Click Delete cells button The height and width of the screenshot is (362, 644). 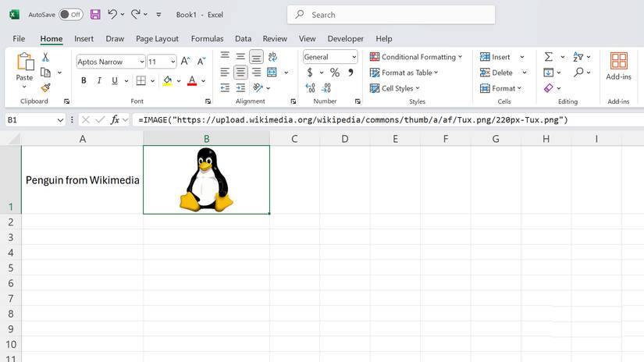point(496,73)
